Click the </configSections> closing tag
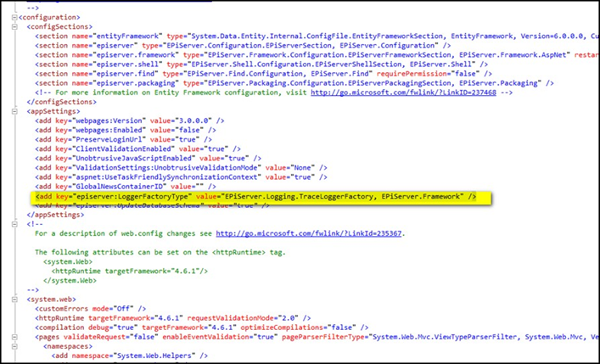 coord(62,102)
